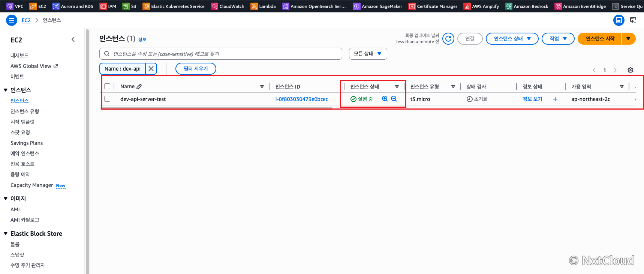The width and height of the screenshot is (644, 274).
Task: Open 인스턴스 유형 in the sidebar
Action: [25, 111]
